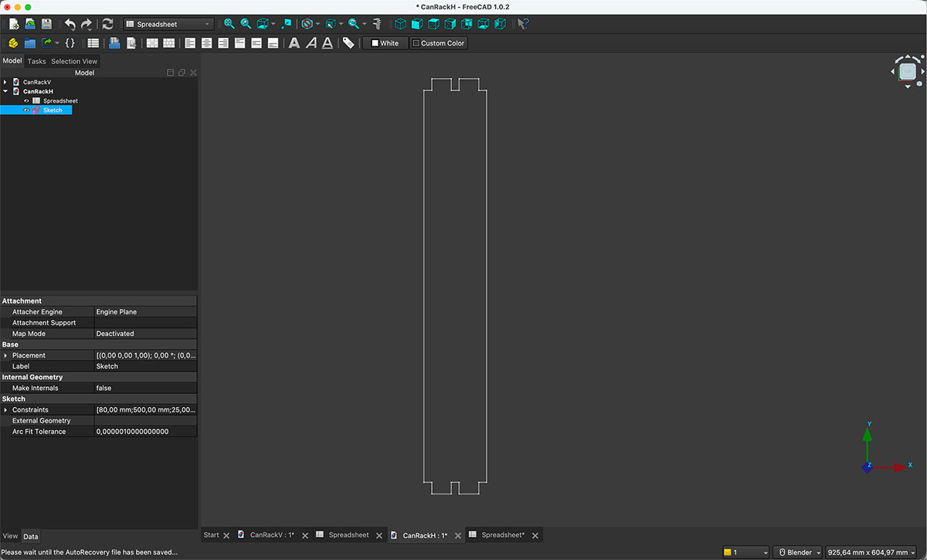Align cell text left

click(190, 43)
